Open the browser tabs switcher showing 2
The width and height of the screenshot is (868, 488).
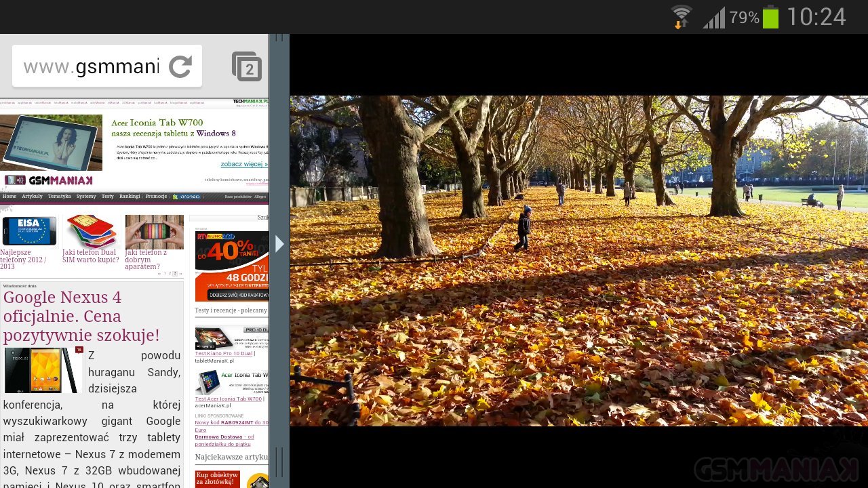click(247, 67)
